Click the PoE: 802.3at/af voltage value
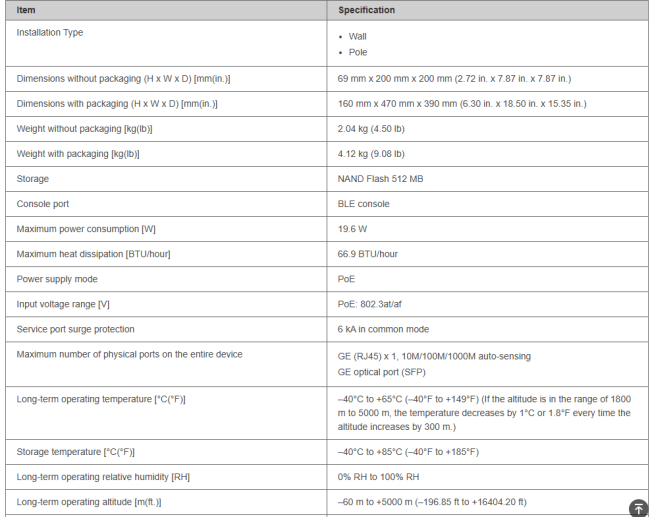650x517 pixels. pyautogui.click(x=376, y=304)
